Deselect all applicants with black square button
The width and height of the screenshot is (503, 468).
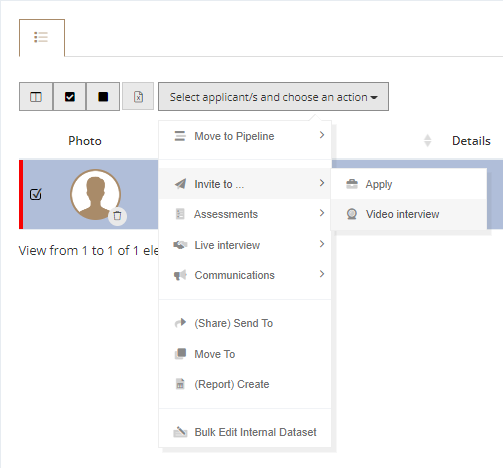click(x=103, y=97)
